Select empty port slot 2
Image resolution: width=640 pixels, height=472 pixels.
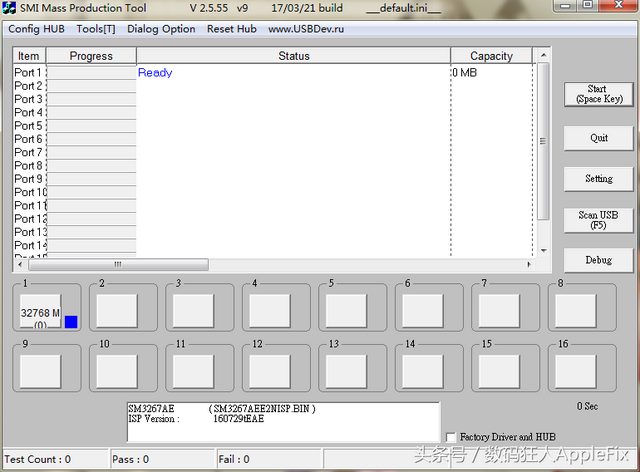[x=117, y=311]
